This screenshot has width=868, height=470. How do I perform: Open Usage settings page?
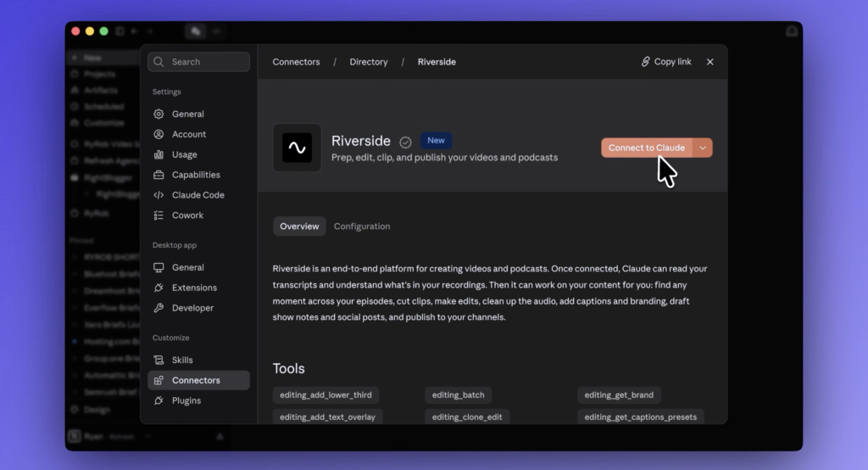click(198, 154)
